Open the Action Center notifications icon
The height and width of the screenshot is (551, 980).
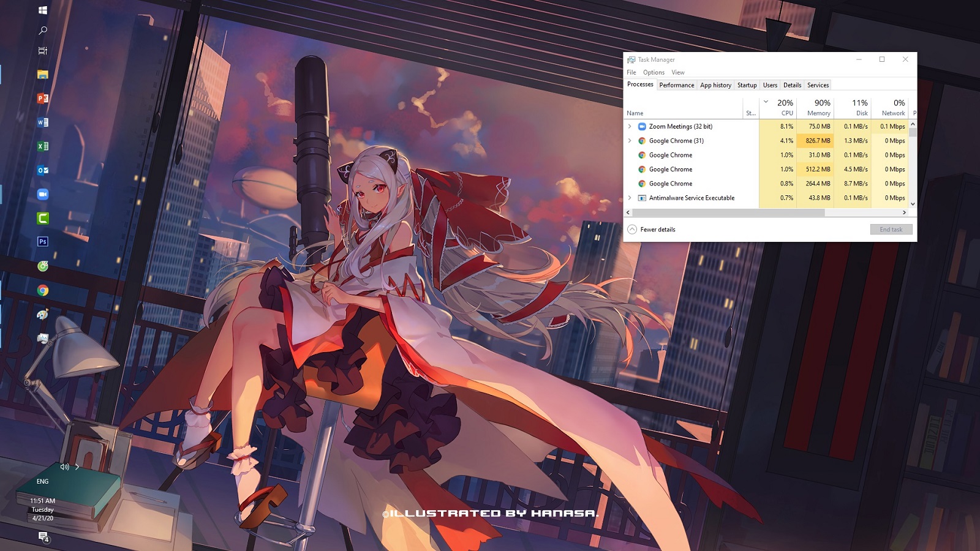(43, 537)
